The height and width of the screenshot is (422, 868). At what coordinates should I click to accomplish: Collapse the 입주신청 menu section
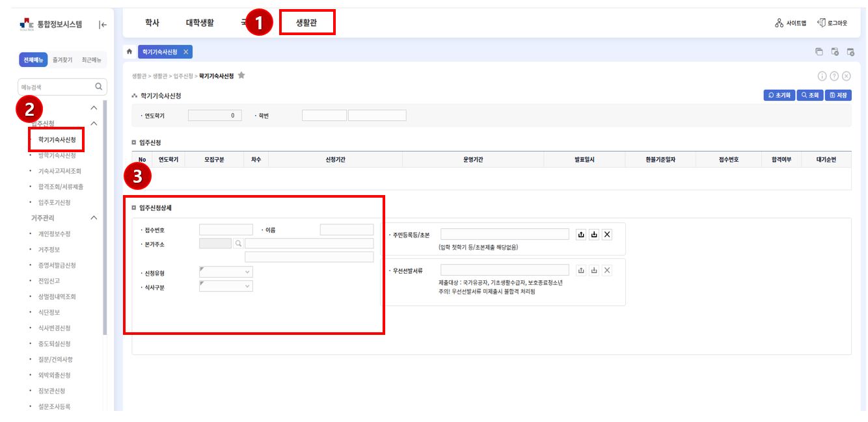(x=94, y=124)
